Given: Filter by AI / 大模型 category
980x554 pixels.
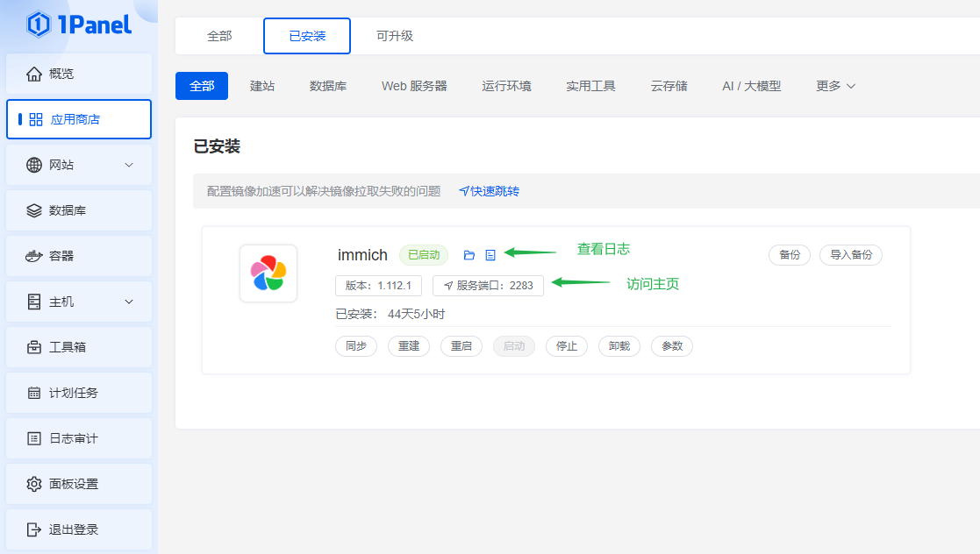Looking at the screenshot, I should click(x=751, y=86).
